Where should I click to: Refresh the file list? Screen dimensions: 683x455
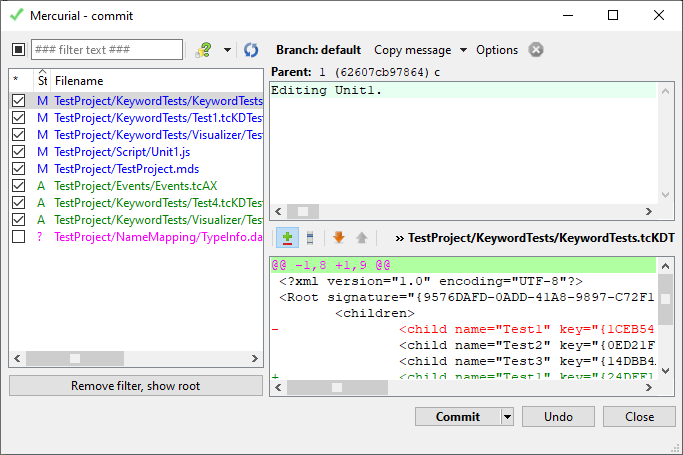(251, 50)
